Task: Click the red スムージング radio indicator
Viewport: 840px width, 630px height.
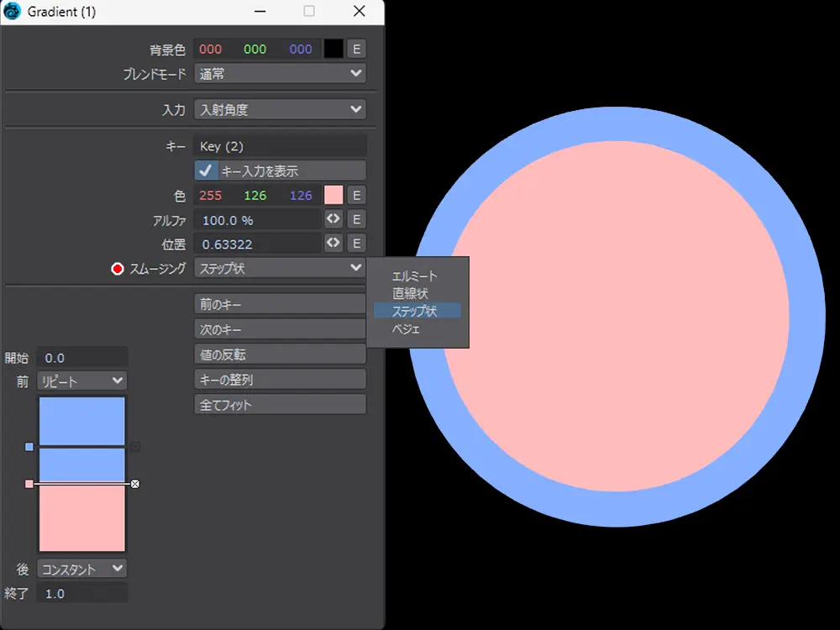Action: (118, 269)
